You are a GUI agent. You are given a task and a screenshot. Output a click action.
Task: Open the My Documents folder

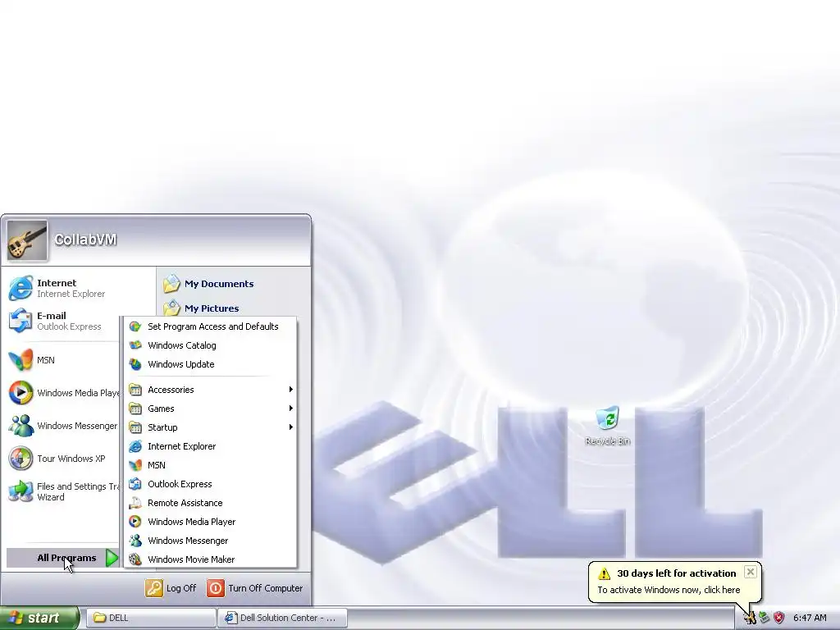(209, 284)
